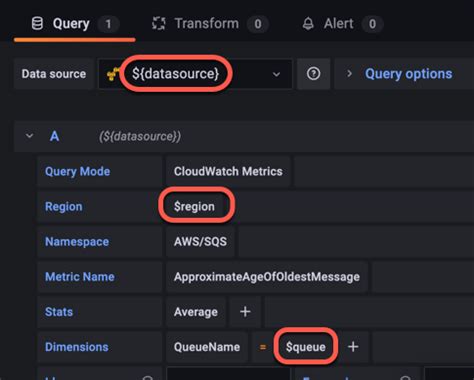Click the QueueName dimension key

pos(207,347)
